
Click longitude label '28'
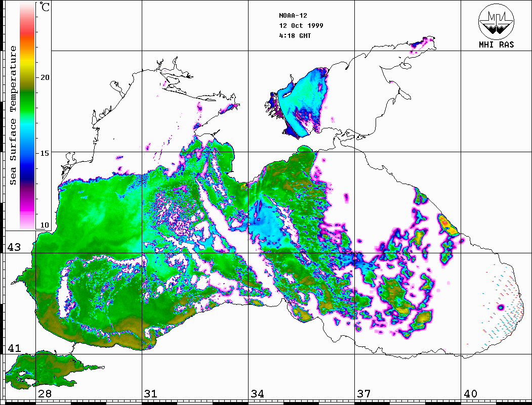[x=45, y=393]
